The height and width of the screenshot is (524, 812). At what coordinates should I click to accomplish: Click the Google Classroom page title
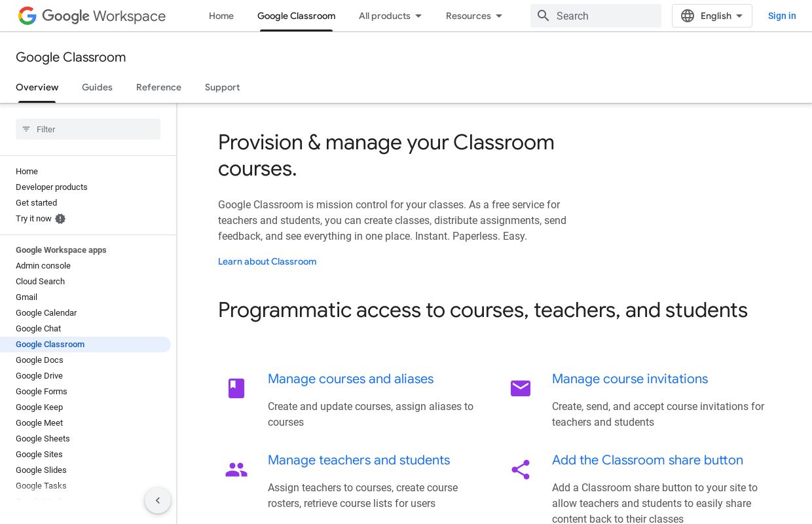tap(71, 57)
